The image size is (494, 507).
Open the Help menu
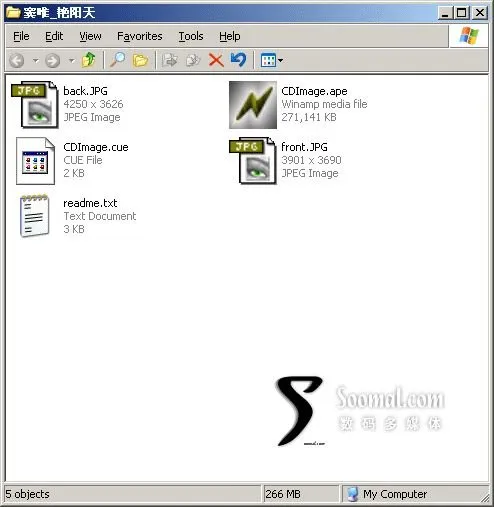pos(230,36)
